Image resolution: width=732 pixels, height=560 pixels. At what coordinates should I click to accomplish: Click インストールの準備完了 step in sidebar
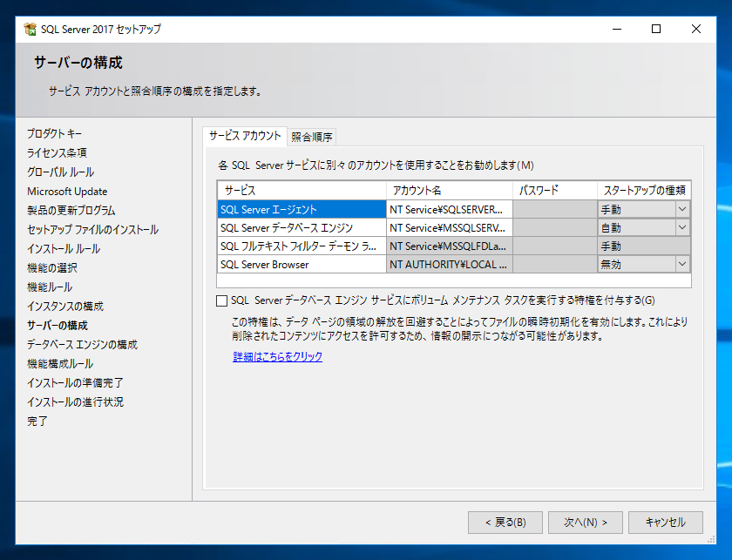pyautogui.click(x=75, y=382)
